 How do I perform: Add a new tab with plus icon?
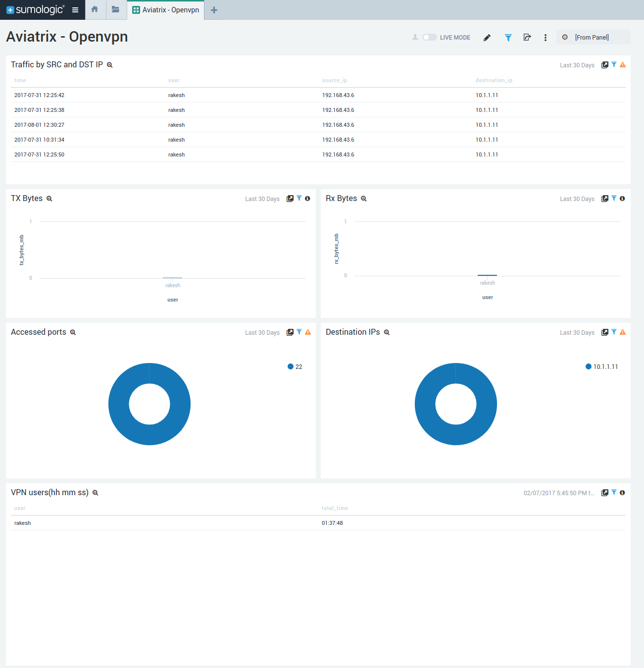[x=214, y=10]
